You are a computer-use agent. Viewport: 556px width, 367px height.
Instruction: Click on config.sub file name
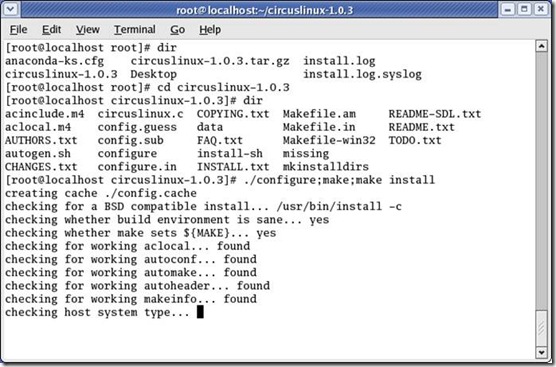[x=130, y=140]
